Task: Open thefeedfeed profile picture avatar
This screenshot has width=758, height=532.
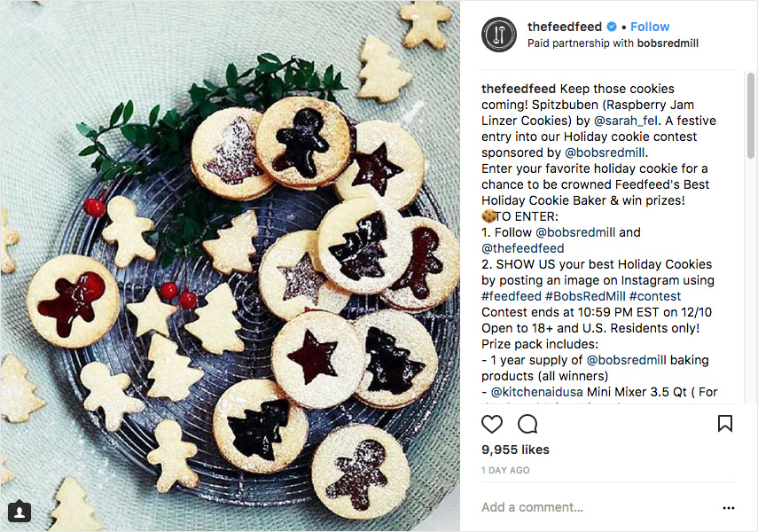Action: pos(498,35)
